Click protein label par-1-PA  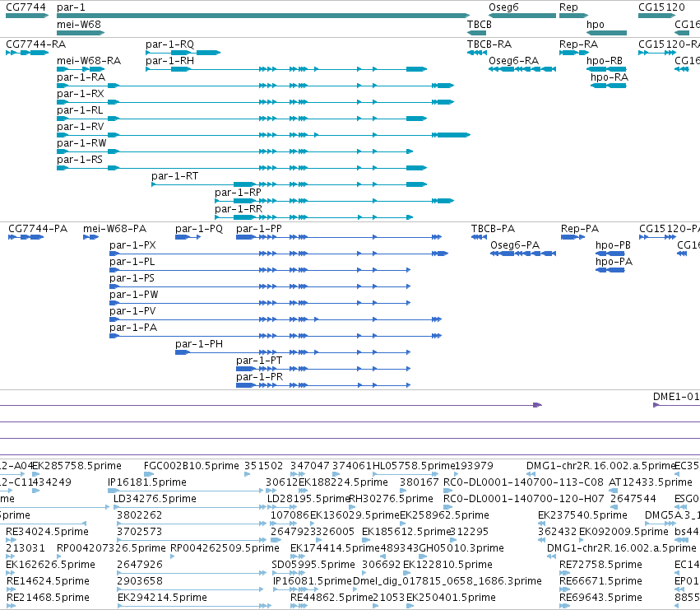[133, 328]
